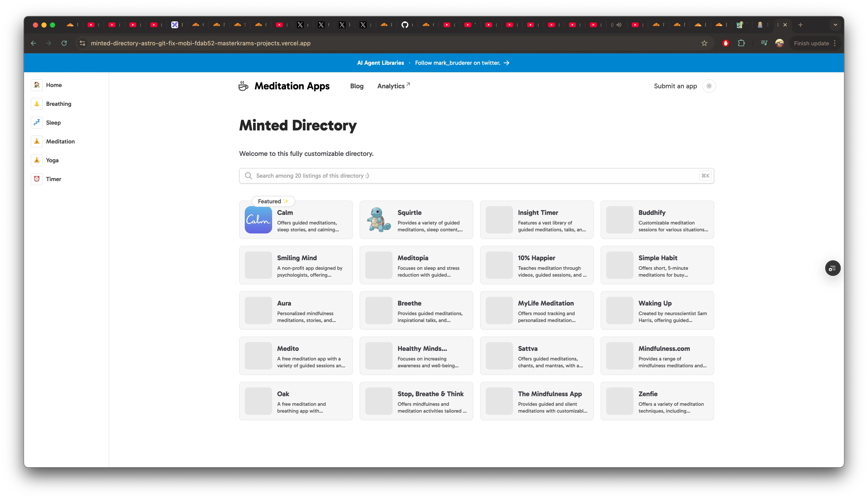
Task: Open the Waking Up card
Action: [x=657, y=310]
